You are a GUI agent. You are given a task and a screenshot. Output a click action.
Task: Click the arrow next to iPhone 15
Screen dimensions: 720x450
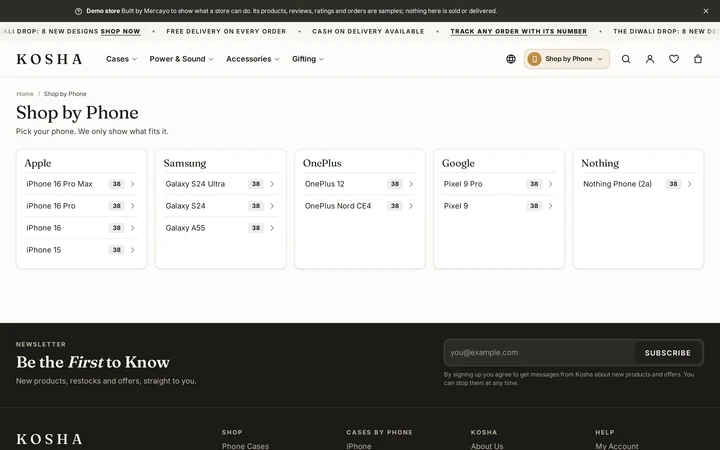[x=132, y=250]
